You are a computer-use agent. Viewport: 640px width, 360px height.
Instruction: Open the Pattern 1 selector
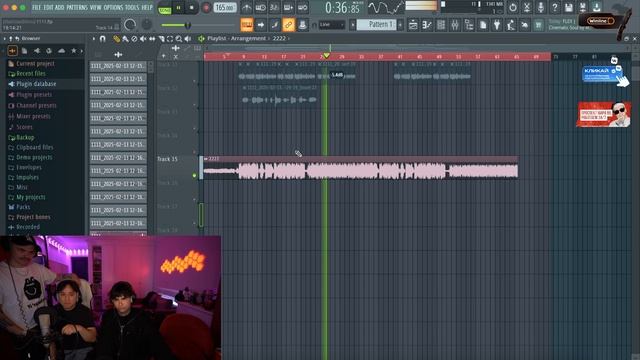376,25
